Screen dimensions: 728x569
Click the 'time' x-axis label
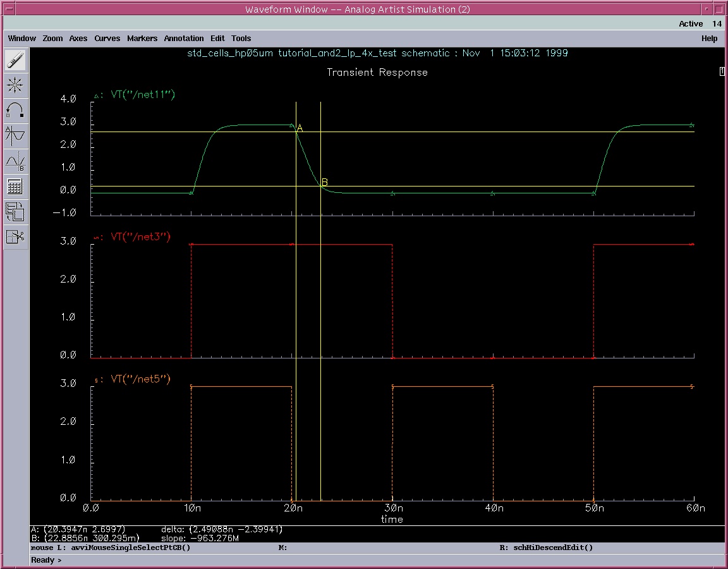(x=392, y=519)
